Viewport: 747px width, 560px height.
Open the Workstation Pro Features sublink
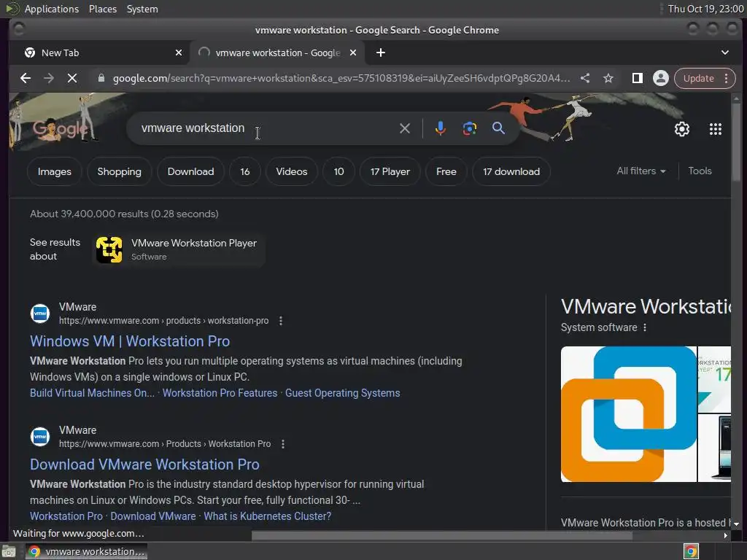coord(220,393)
